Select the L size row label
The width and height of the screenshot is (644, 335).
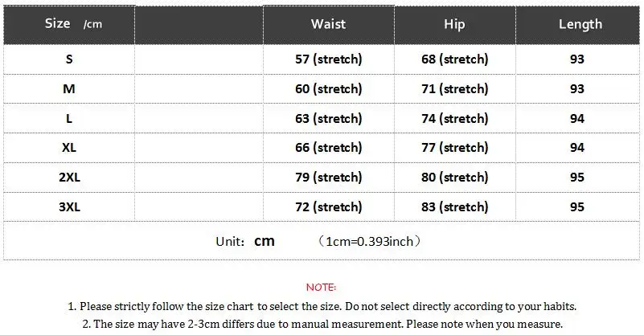point(69,119)
